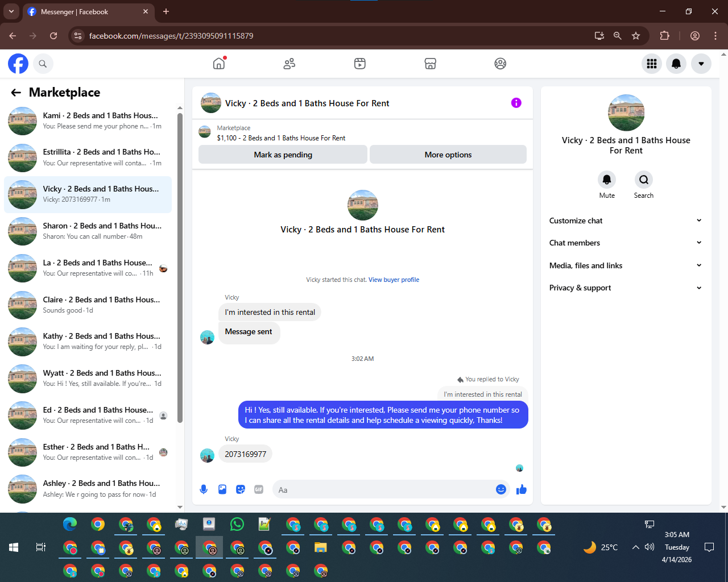Open the Chrome profile icon

click(x=695, y=36)
